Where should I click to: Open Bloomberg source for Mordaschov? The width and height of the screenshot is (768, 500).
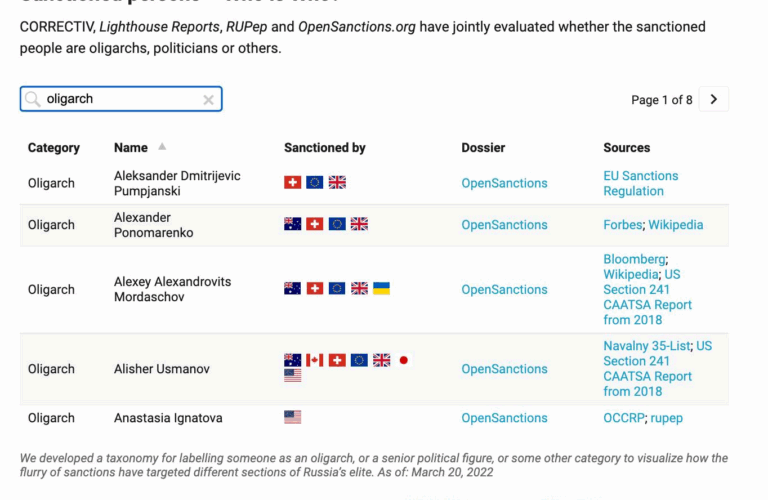click(x=634, y=259)
